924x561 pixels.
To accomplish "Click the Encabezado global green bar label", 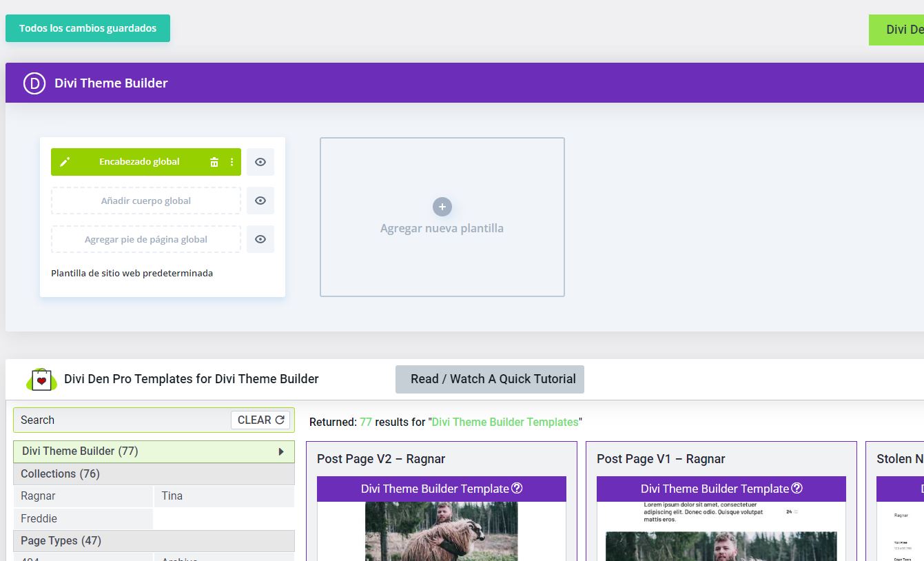I will (x=139, y=162).
